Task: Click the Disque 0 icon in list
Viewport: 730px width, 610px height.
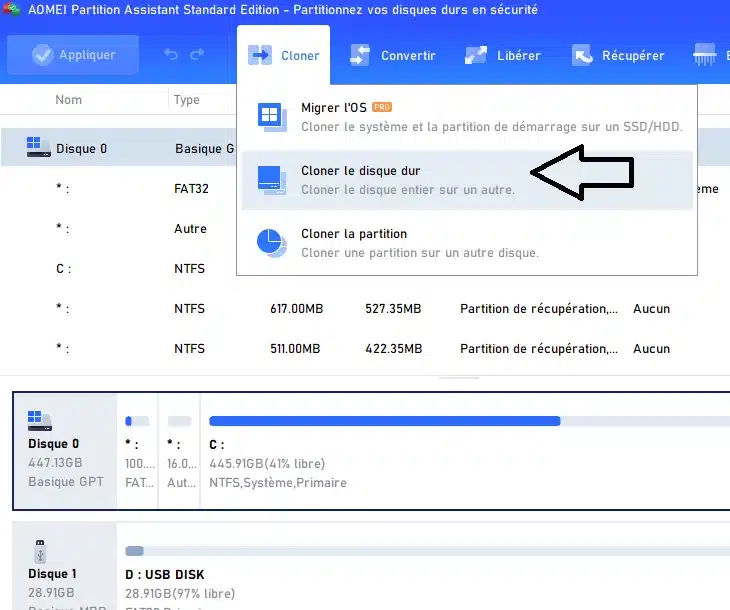Action: point(38,147)
